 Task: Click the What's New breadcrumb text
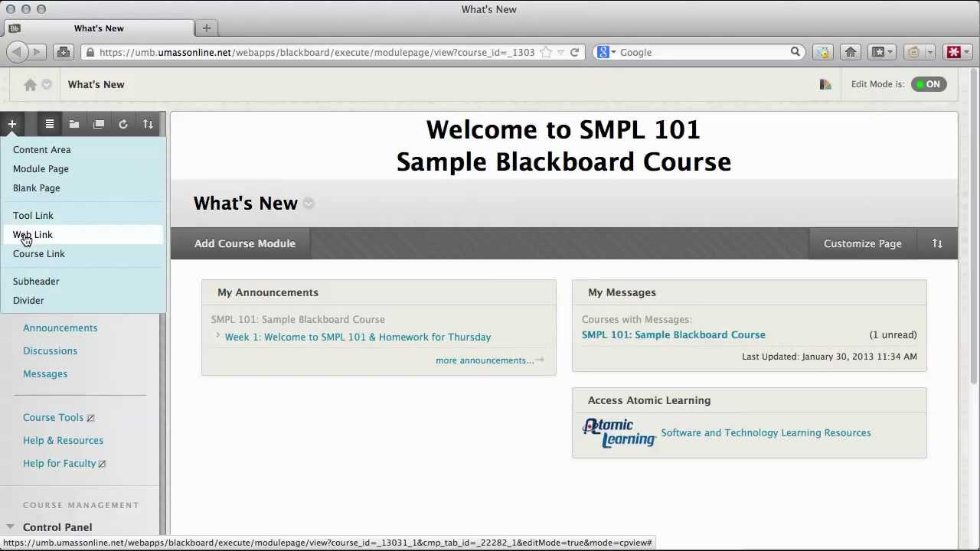(96, 84)
